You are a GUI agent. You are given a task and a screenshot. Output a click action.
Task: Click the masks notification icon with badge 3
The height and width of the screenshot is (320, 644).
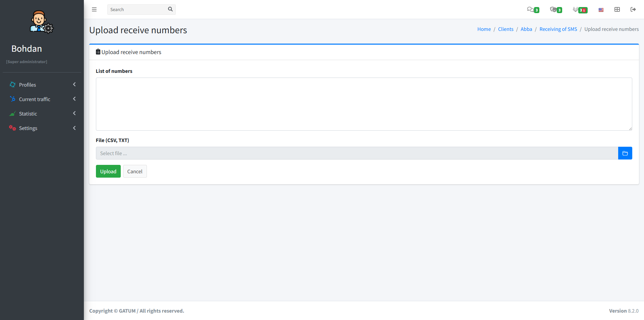point(554,9)
